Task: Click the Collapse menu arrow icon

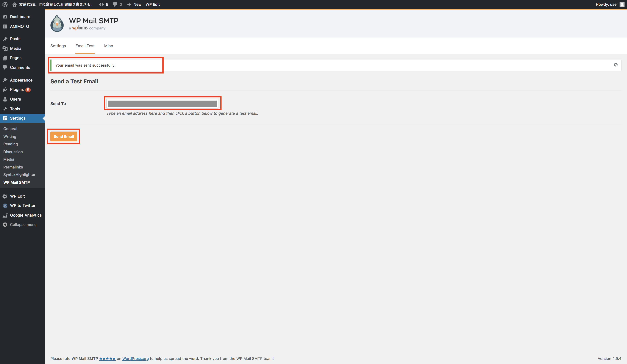Action: point(5,225)
